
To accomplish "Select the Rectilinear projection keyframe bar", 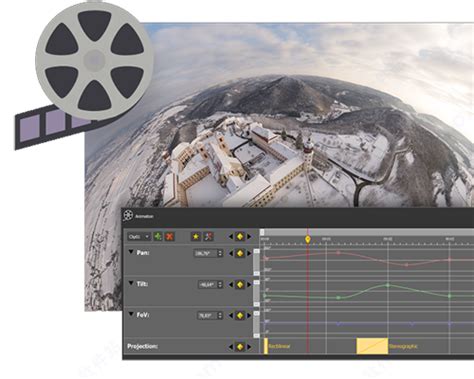I will (x=266, y=346).
